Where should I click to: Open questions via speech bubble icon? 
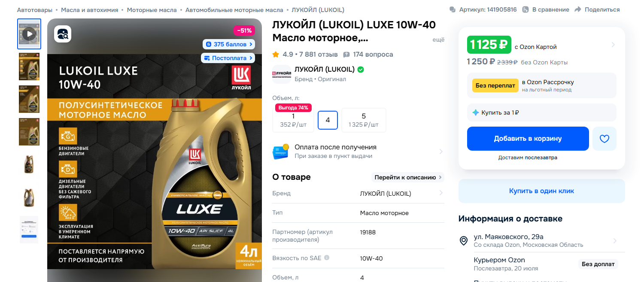(x=346, y=55)
